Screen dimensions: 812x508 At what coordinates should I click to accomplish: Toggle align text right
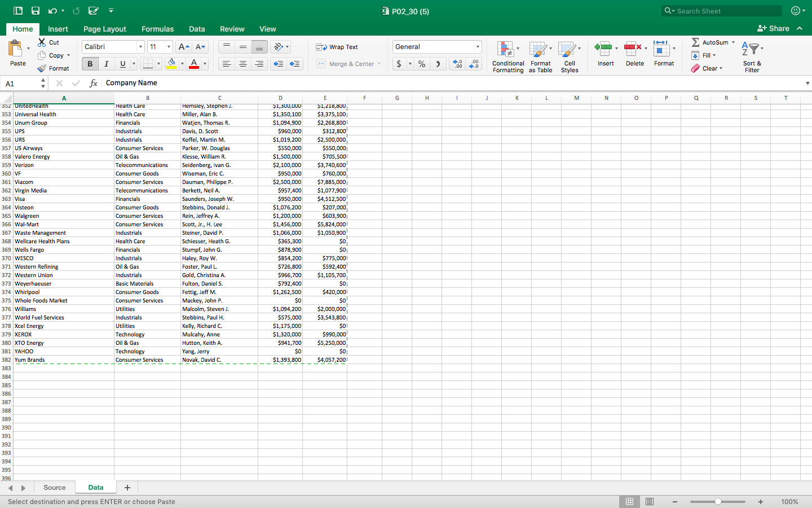(x=259, y=64)
